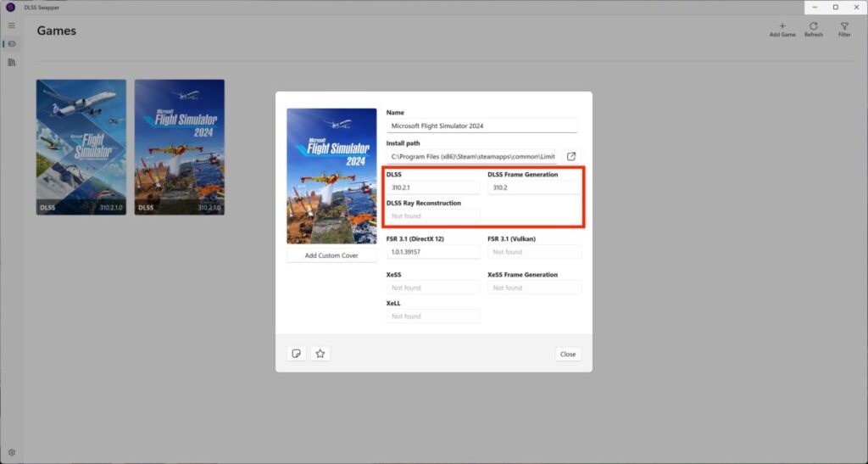Click the XeSS Not found field

pyautogui.click(x=433, y=288)
